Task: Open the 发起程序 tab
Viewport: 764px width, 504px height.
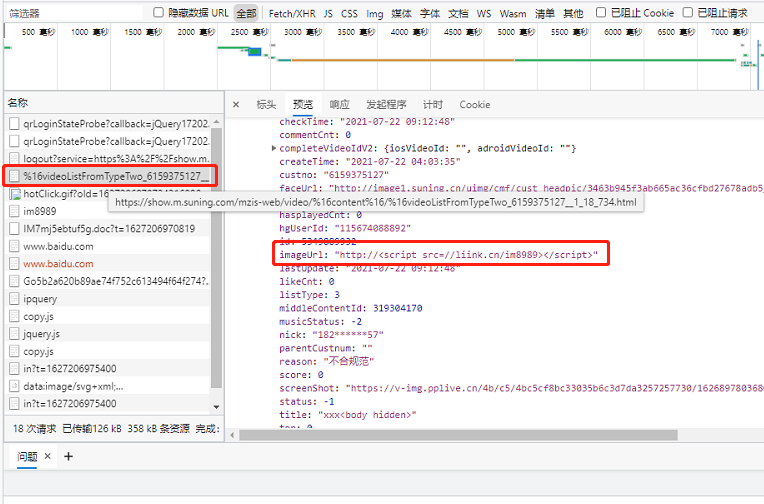Action: click(x=386, y=104)
